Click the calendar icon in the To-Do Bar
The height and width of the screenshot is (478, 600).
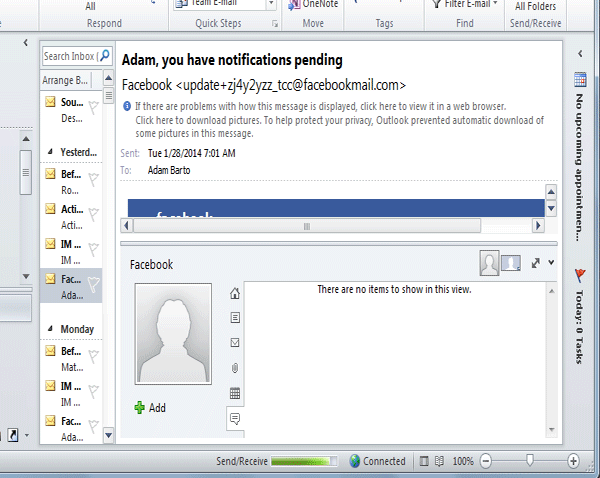[x=580, y=80]
